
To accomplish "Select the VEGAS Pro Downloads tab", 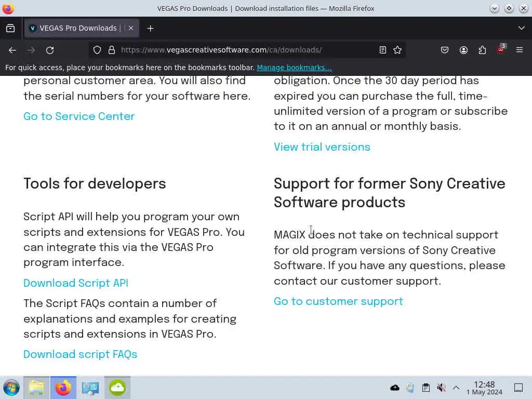I will (82, 28).
